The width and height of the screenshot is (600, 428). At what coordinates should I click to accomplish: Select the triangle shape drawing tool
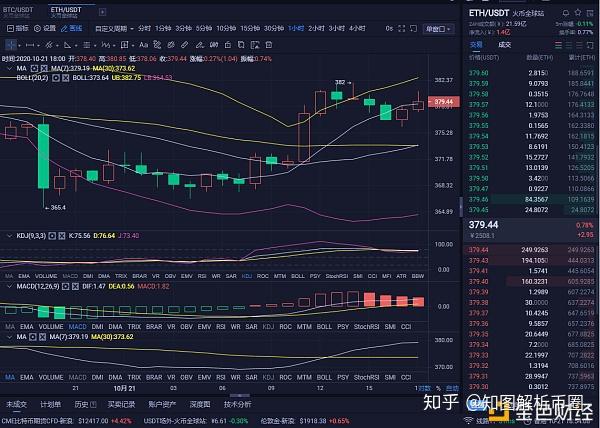point(68,45)
